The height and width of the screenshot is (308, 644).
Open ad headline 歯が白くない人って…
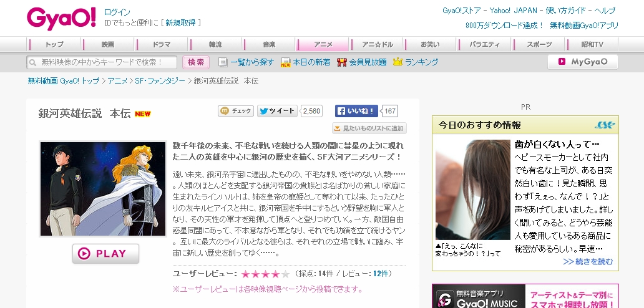(x=557, y=145)
